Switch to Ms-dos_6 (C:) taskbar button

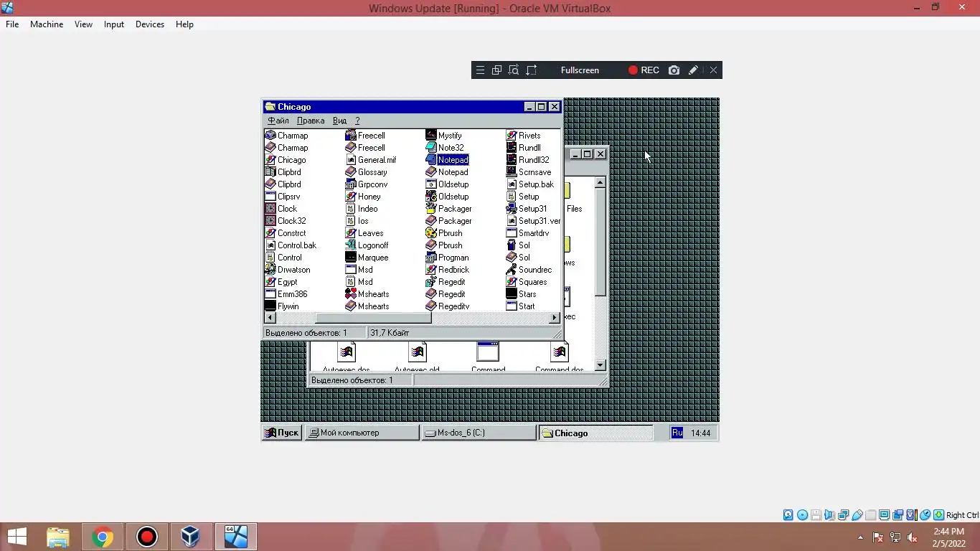(x=479, y=433)
